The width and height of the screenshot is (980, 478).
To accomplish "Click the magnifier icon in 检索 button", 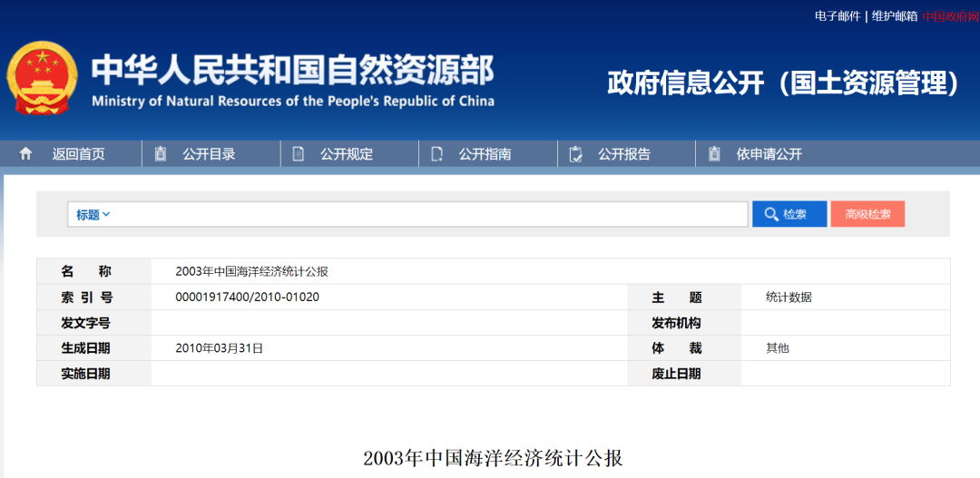I will tap(771, 214).
